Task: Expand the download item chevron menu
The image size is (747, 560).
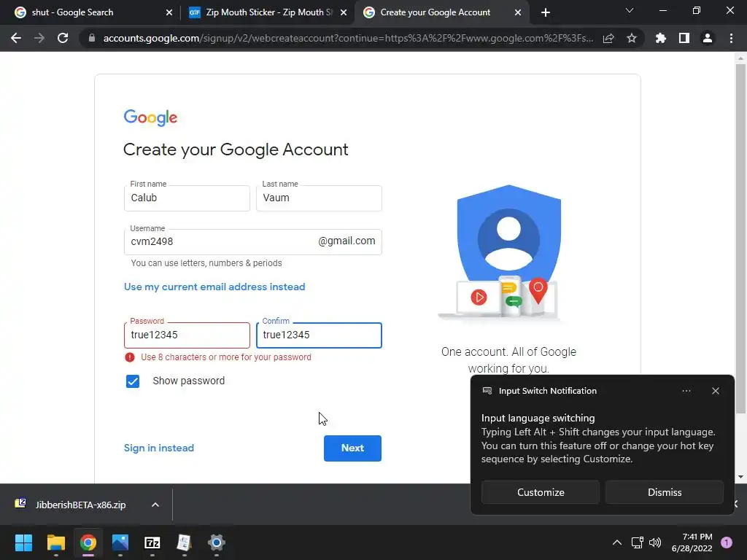Action: 155,505
